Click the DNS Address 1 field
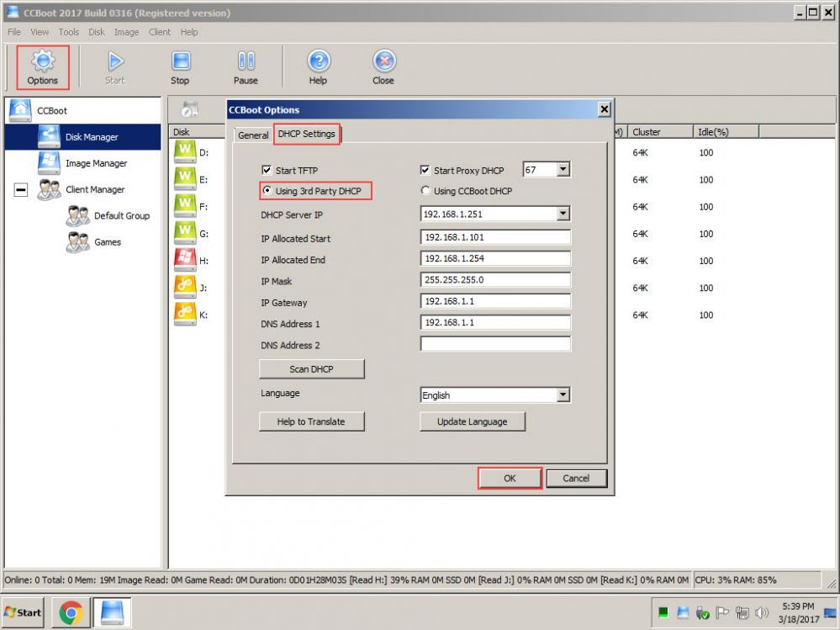The height and width of the screenshot is (630, 840). pyautogui.click(x=495, y=322)
